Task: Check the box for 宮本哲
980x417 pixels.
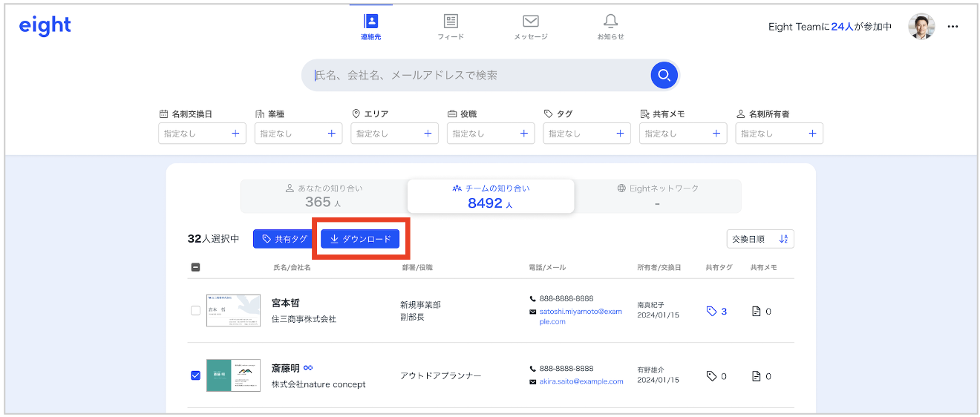Action: pos(196,311)
